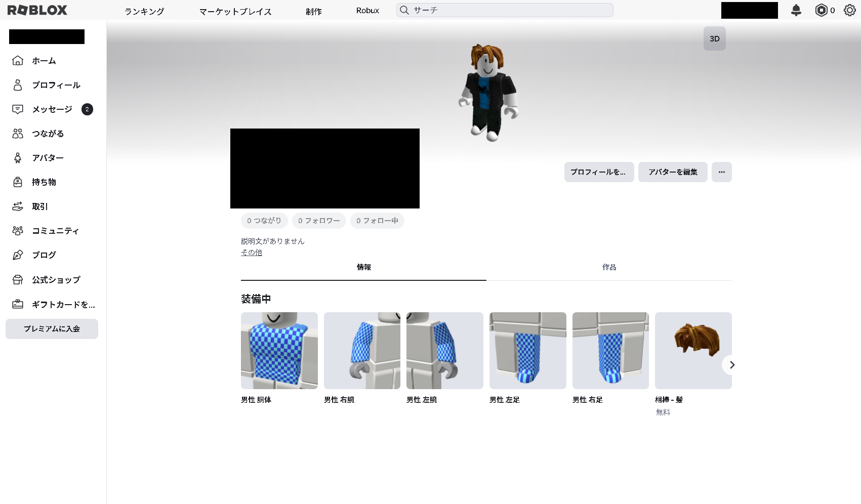This screenshot has height=504, width=861.
Task: Open the Robux balance icon
Action: click(x=821, y=10)
